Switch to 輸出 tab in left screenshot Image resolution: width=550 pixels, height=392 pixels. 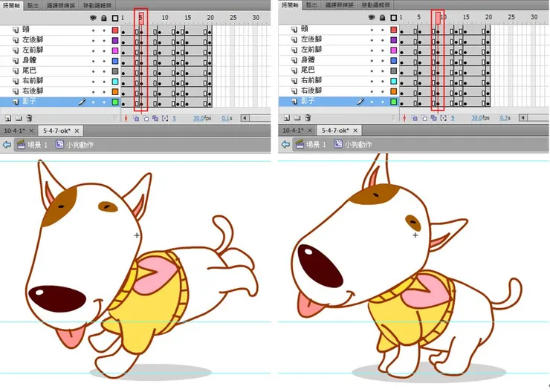[33, 5]
